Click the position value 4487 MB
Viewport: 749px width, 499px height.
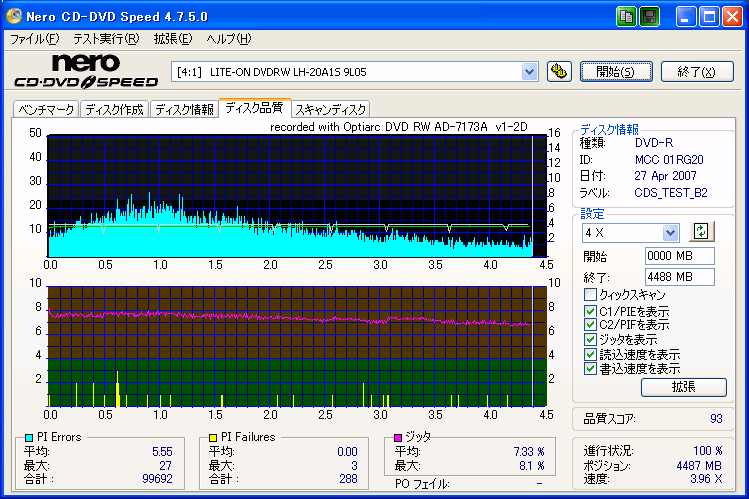[x=699, y=466]
